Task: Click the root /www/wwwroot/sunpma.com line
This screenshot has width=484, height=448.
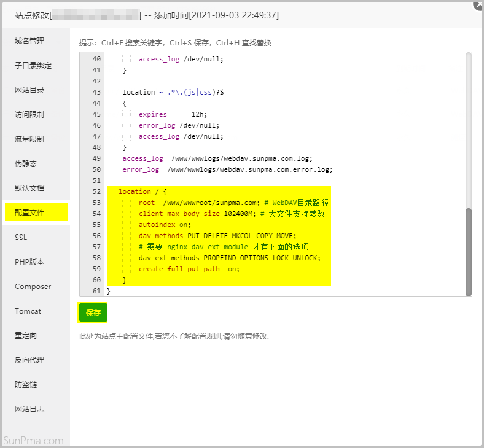Action: tap(233, 203)
